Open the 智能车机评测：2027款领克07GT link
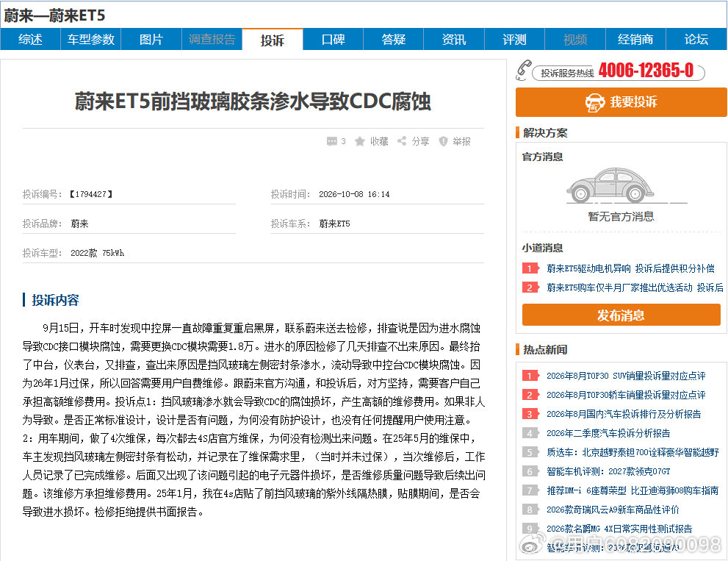The height and width of the screenshot is (561, 728). click(608, 471)
